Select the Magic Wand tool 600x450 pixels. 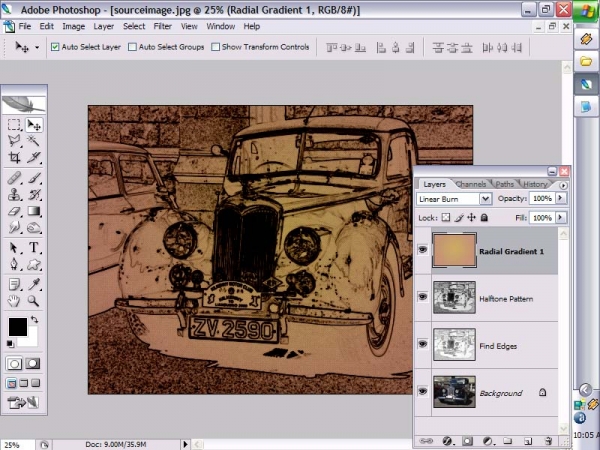[x=34, y=141]
